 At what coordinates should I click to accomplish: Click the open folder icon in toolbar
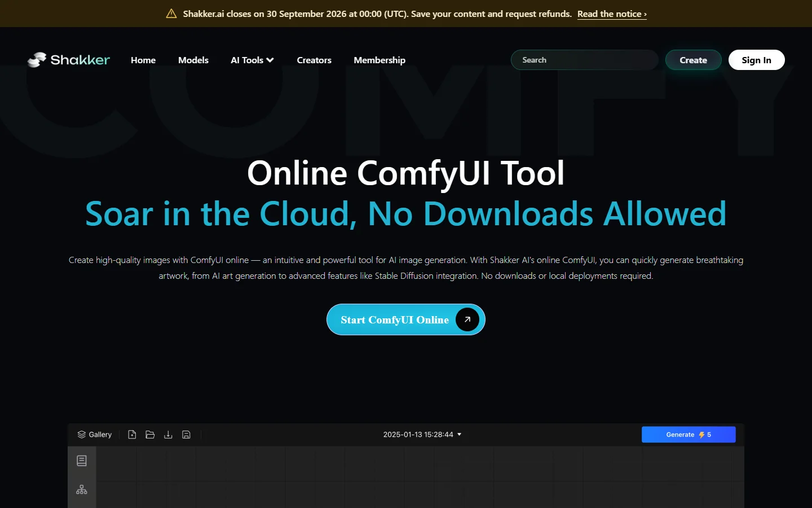[150, 435]
